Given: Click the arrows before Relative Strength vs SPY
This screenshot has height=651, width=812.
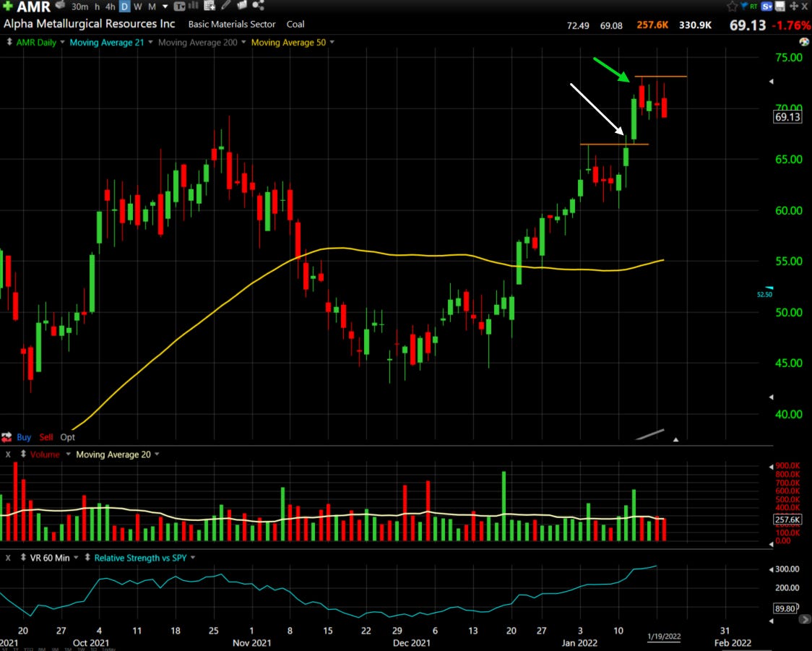Looking at the screenshot, I should 87,558.
